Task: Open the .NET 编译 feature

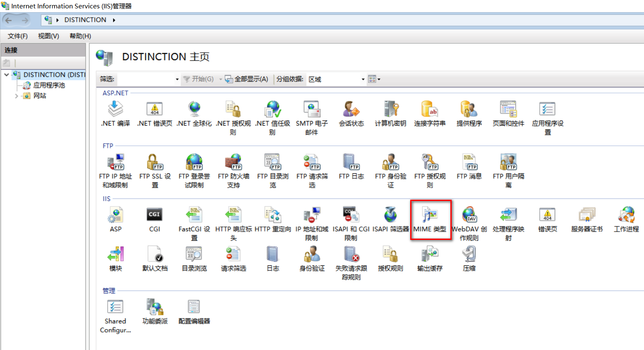Action: tap(116, 114)
